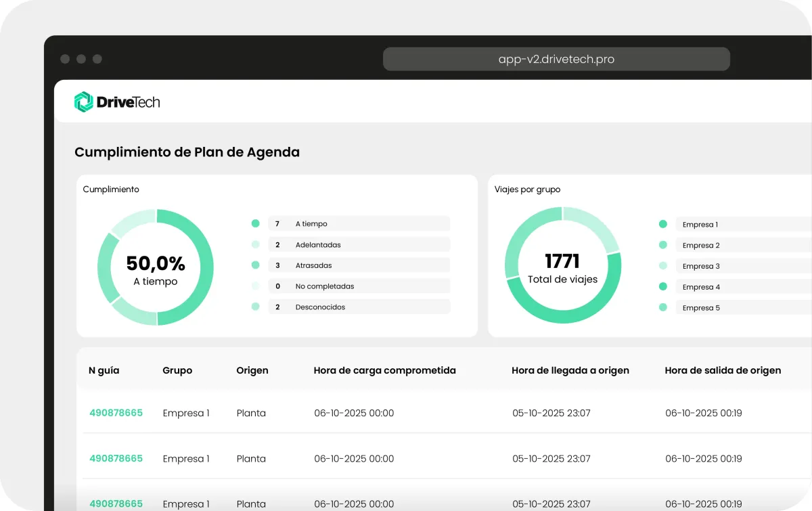
Task: Click the color dot beside Empresa 5
Action: (663, 307)
